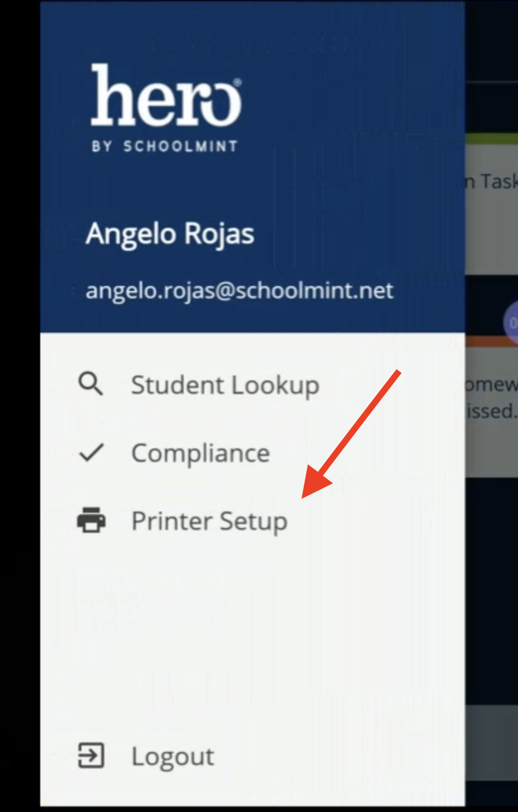Image resolution: width=518 pixels, height=812 pixels.
Task: Click the printer icon in the drawer
Action: pyautogui.click(x=91, y=521)
